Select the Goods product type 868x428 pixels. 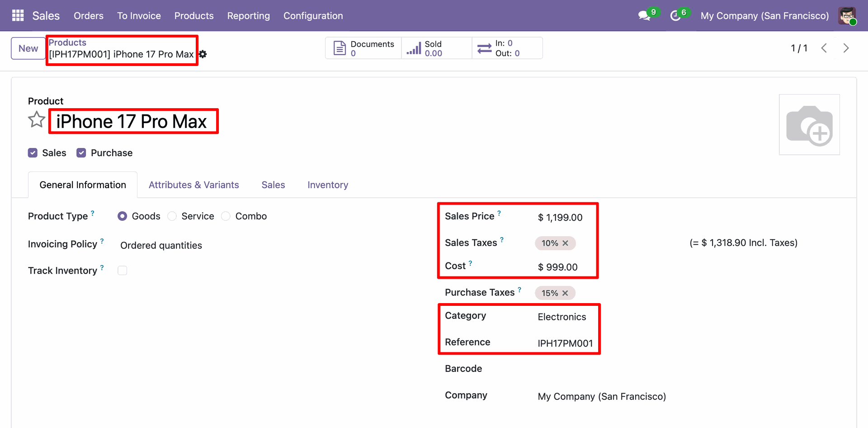[122, 216]
